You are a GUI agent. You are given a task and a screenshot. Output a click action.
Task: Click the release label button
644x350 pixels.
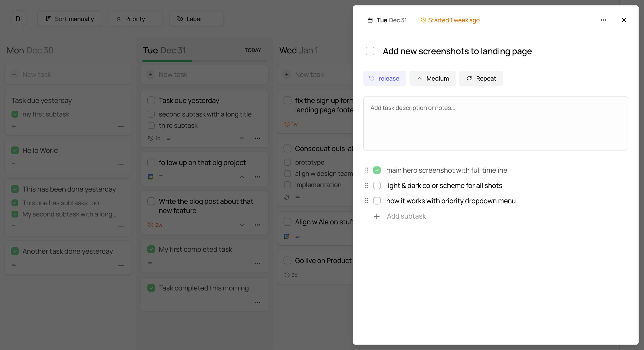(x=384, y=78)
